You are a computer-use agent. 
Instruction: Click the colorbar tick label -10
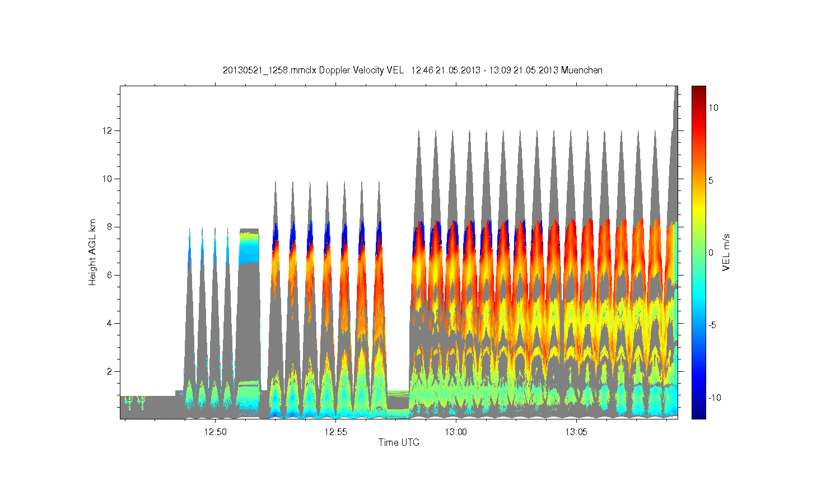(x=715, y=398)
